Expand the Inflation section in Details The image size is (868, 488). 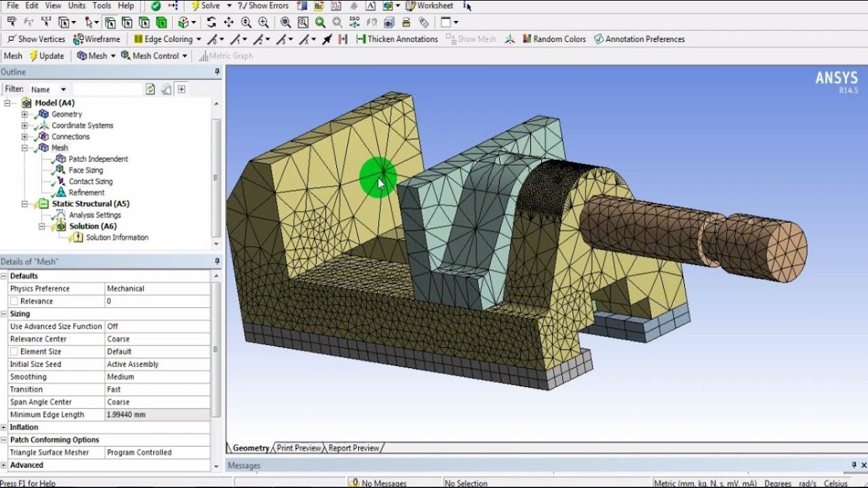[4, 428]
